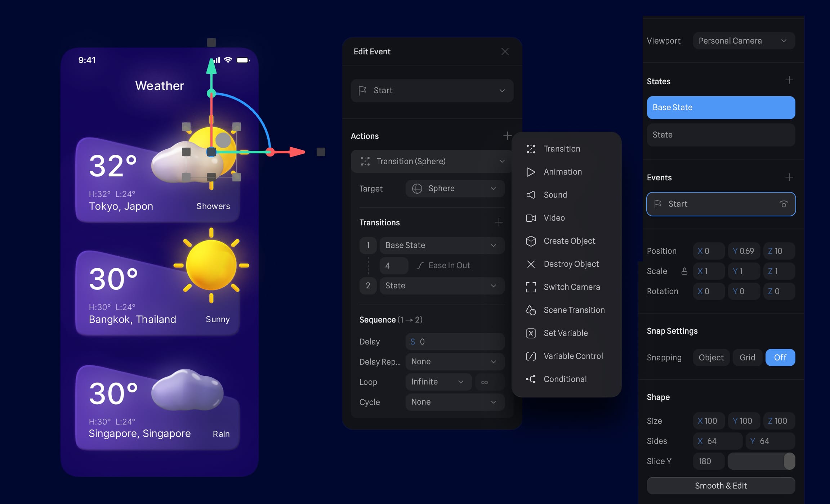Turn snapping Off

click(780, 357)
